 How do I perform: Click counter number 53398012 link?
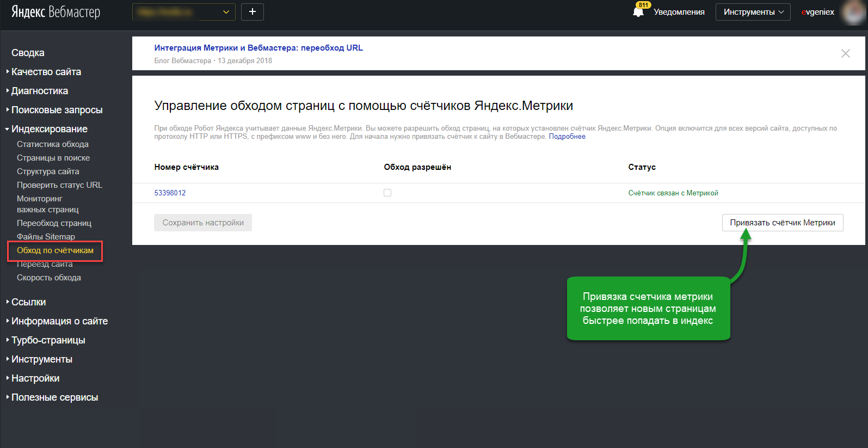click(170, 193)
